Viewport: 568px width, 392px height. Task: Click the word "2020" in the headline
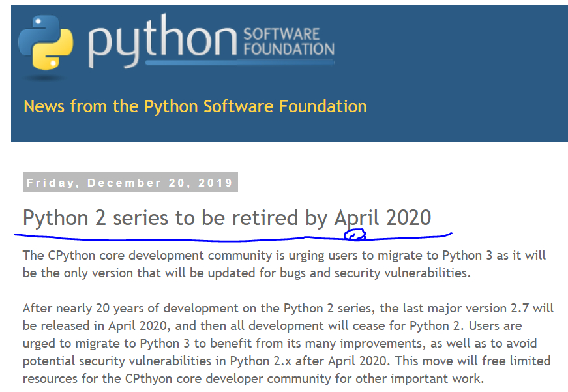(x=408, y=218)
